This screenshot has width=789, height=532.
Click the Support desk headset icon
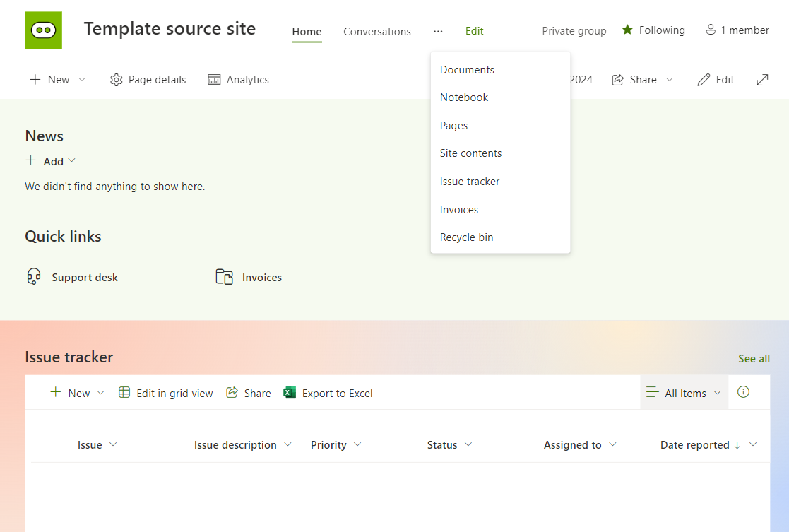click(34, 277)
